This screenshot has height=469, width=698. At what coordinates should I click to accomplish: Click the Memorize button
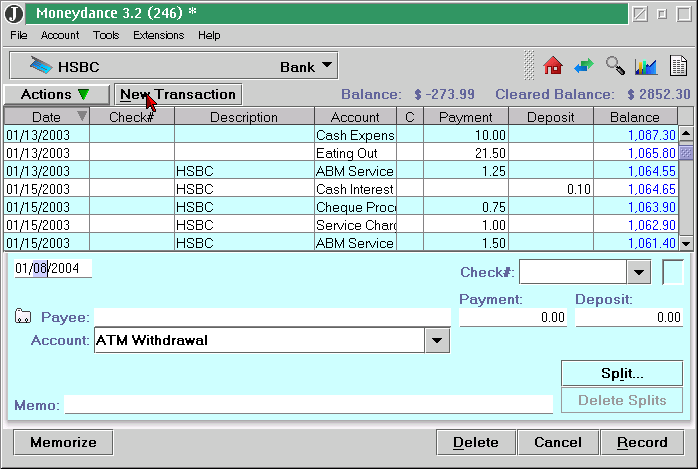point(63,442)
